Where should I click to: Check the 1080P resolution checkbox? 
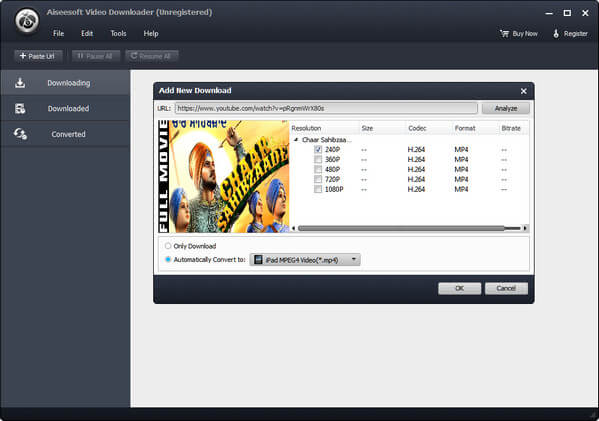tap(318, 189)
